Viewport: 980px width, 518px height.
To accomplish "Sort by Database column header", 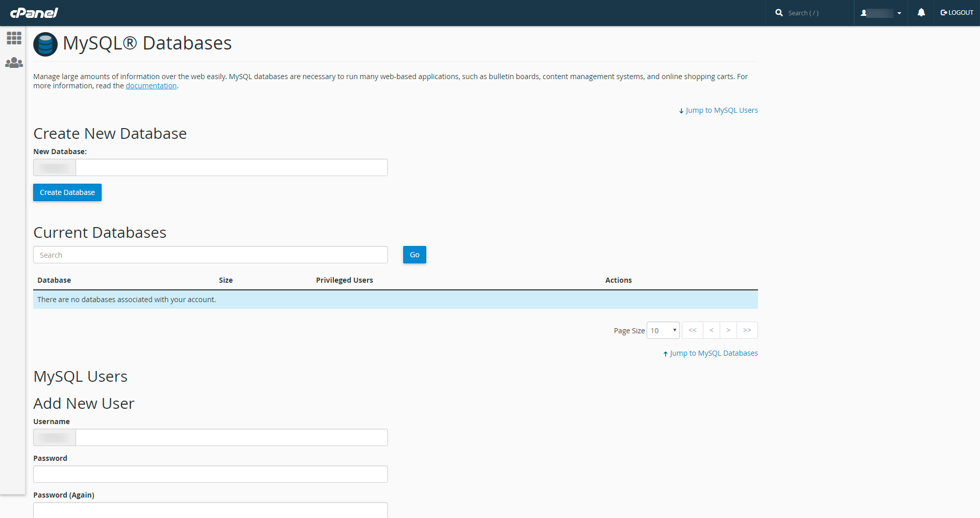I will (54, 280).
